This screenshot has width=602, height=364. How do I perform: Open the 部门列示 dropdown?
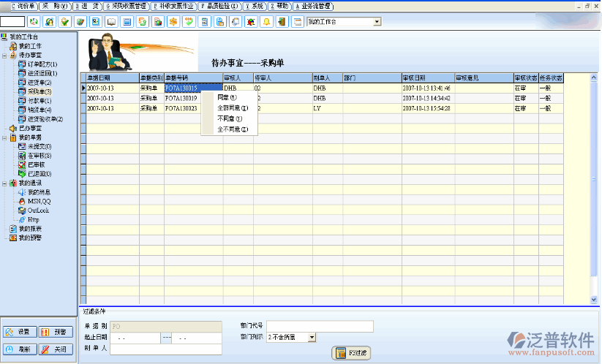point(312,337)
